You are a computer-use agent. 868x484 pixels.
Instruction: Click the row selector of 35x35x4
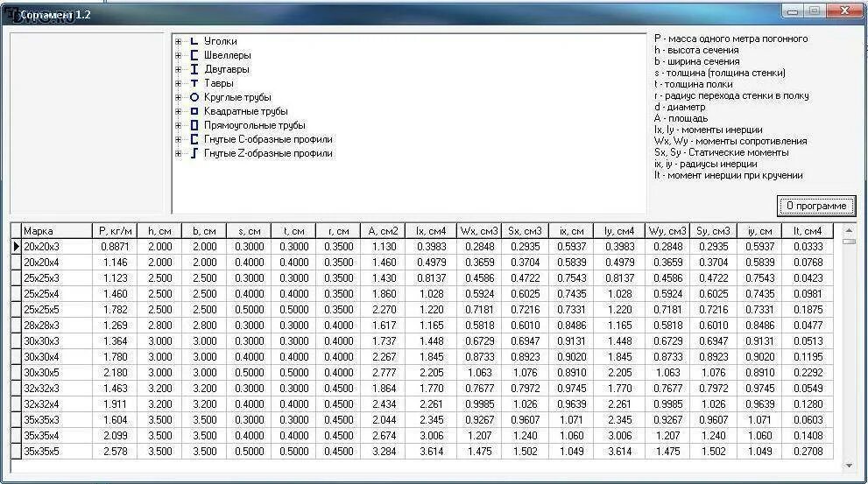(16, 436)
